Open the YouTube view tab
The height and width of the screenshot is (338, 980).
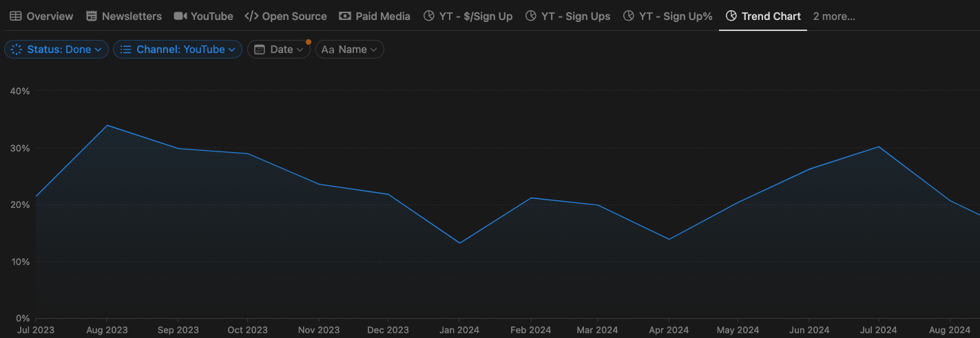[203, 16]
